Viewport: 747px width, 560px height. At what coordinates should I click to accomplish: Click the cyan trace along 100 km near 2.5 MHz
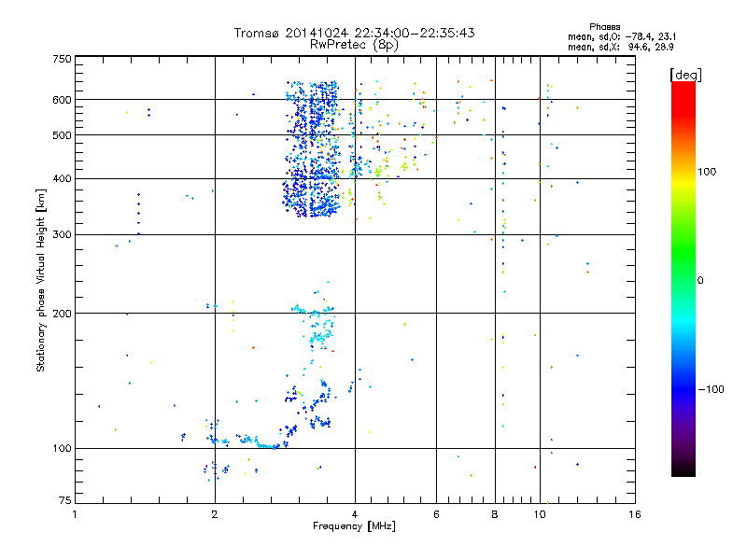258,442
